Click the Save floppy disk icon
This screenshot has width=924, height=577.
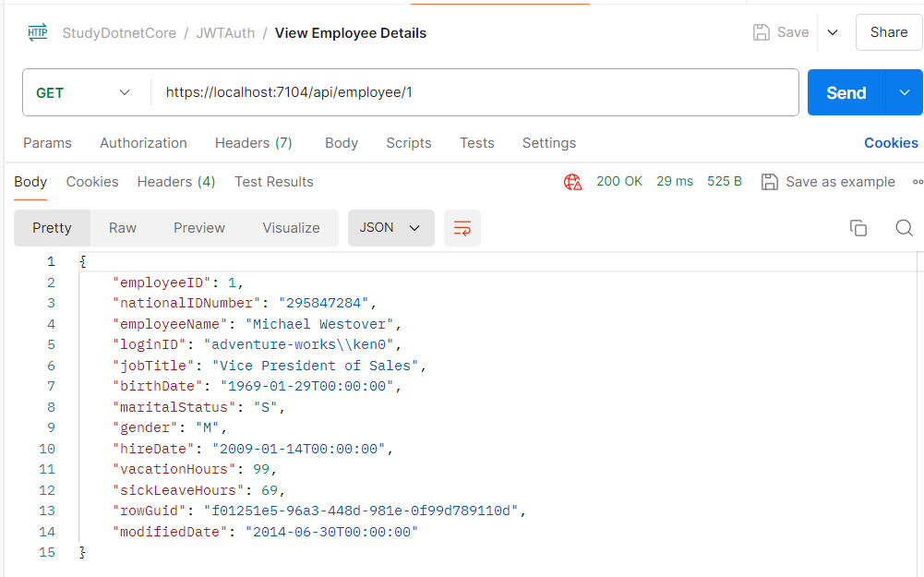762,32
